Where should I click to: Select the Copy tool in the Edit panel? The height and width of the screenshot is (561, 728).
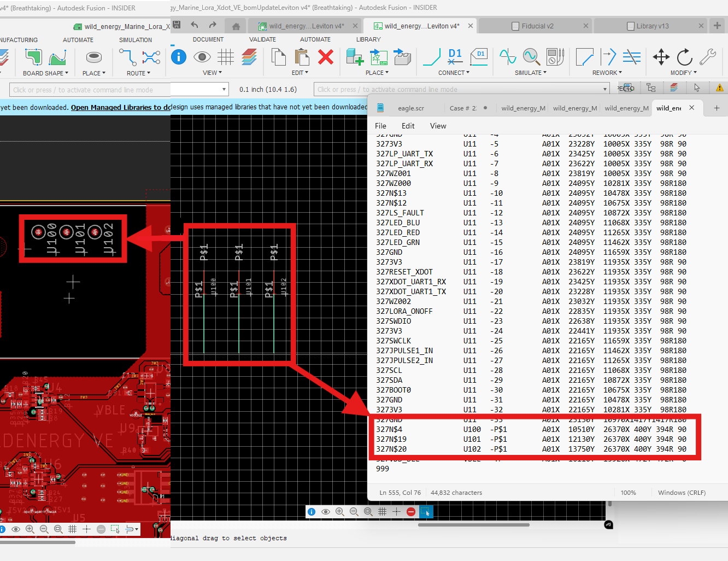[279, 57]
